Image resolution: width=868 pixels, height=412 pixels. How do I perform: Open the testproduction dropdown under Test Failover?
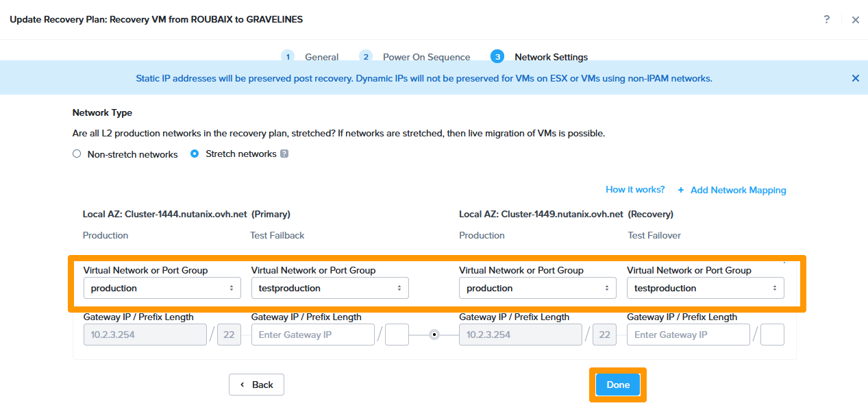point(705,287)
